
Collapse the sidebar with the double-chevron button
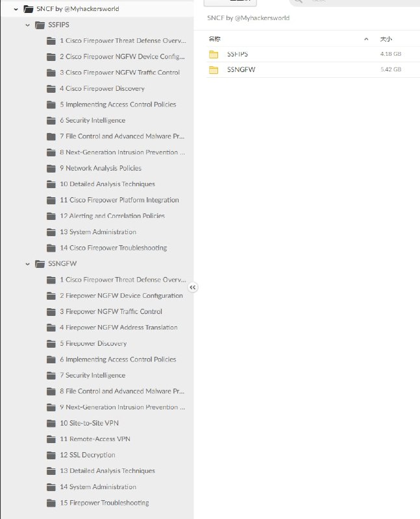[x=193, y=287]
